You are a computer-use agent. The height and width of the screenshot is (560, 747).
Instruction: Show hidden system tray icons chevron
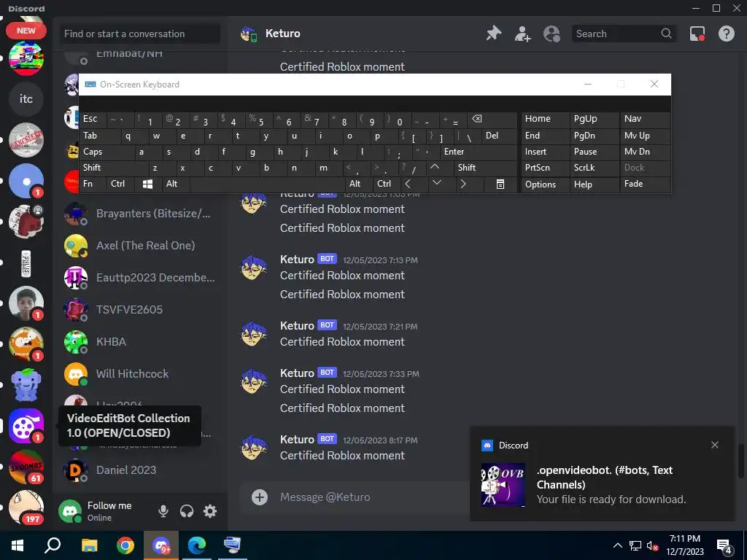pyautogui.click(x=617, y=545)
